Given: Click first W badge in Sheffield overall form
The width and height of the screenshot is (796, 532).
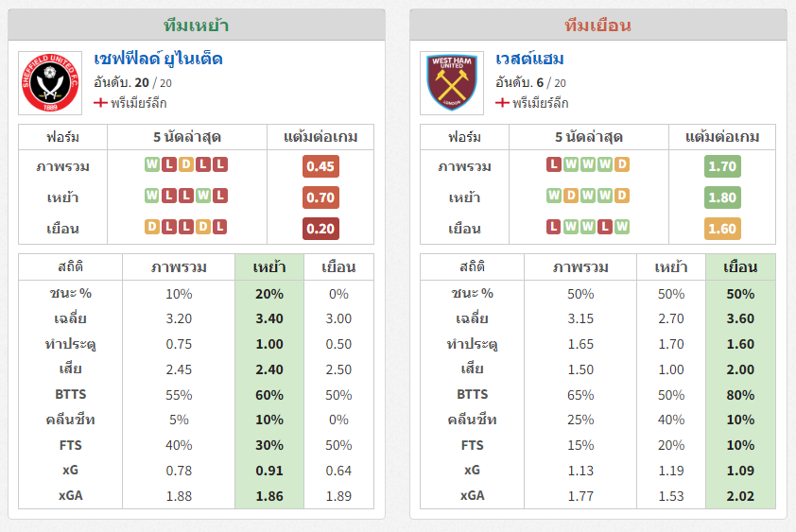Looking at the screenshot, I should (x=152, y=164).
